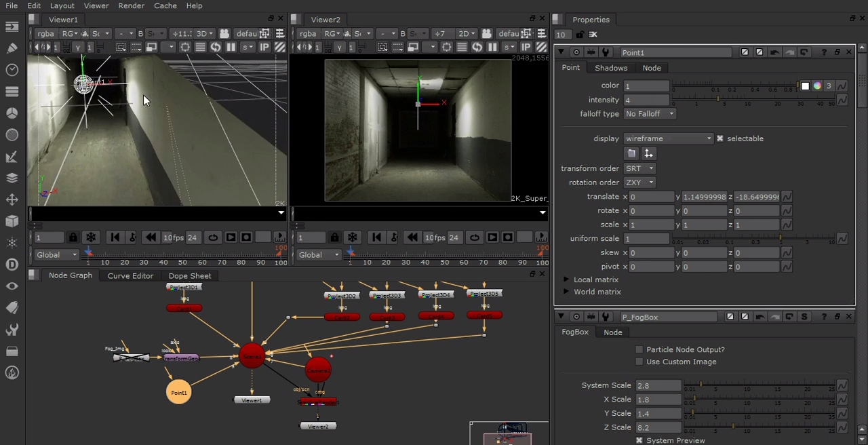Click the uniform scale slider handle
The width and height of the screenshot is (868, 445).
pos(781,237)
